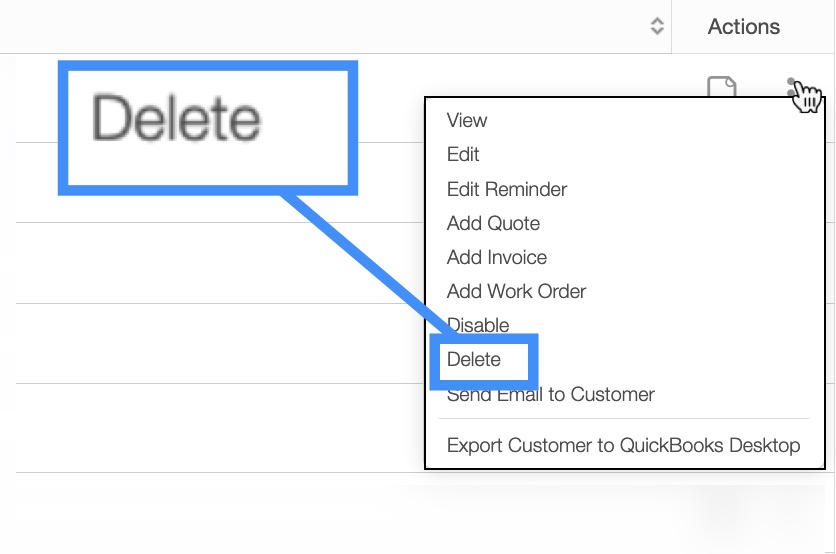Select Add Invoice menu entry

(497, 257)
